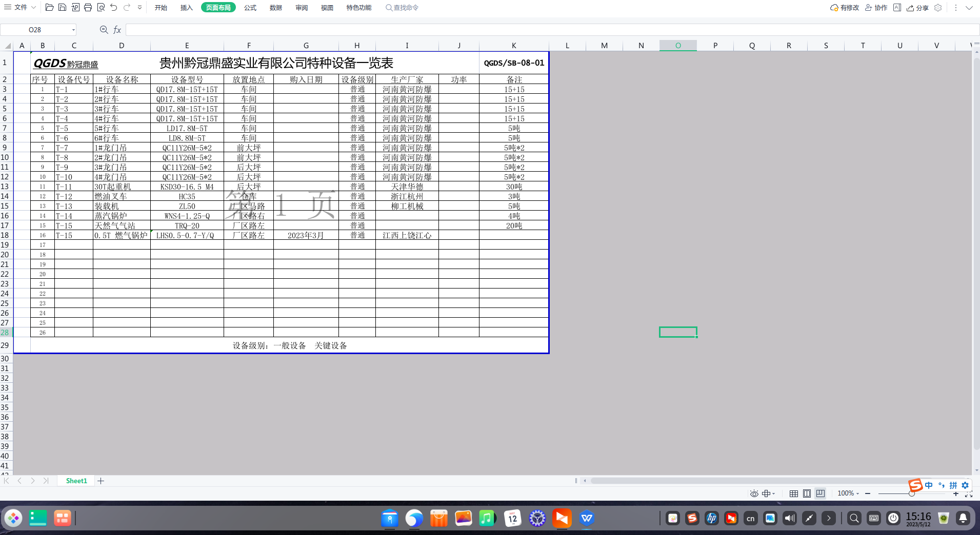Open the toolbar overflow chevron

pos(139,7)
